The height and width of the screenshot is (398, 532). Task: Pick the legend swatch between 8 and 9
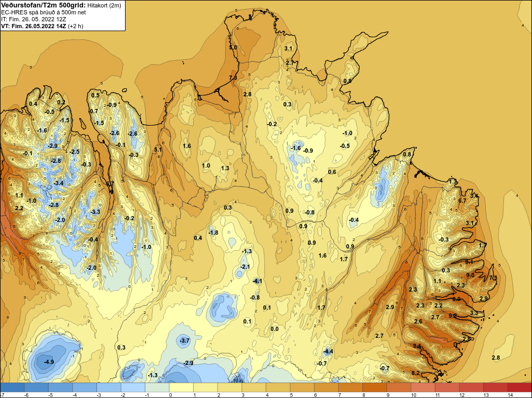pos(375,387)
